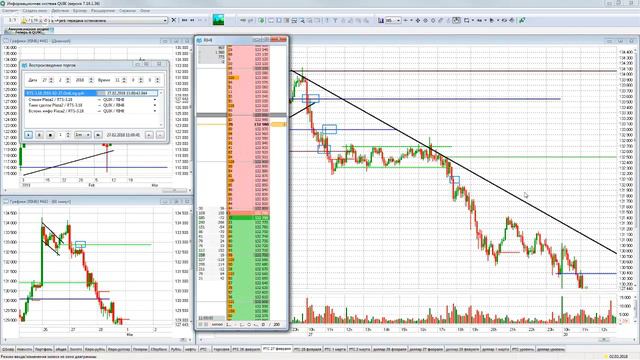The image size is (640, 360).
Task: Start playback in trade replay dialog
Action: [29, 135]
